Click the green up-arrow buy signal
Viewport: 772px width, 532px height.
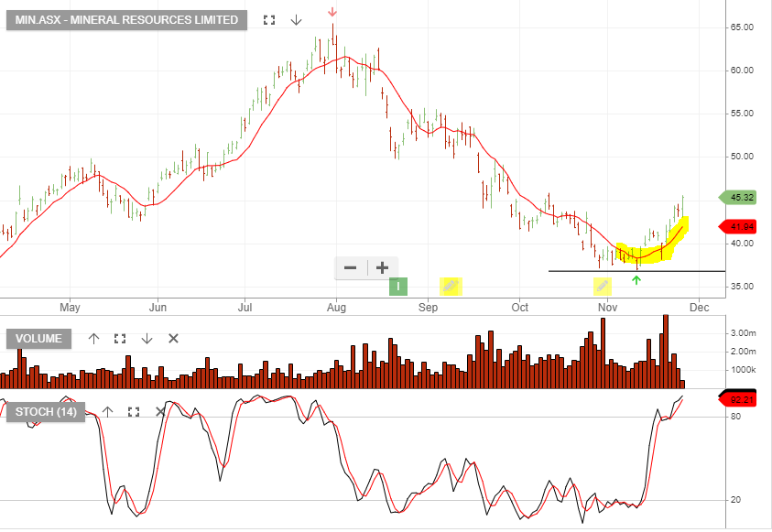pos(636,280)
